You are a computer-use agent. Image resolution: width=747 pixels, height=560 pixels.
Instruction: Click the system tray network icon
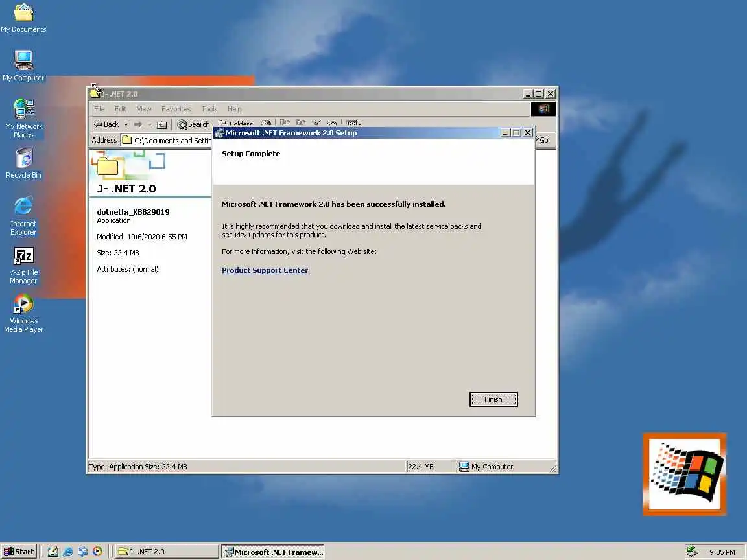click(693, 552)
